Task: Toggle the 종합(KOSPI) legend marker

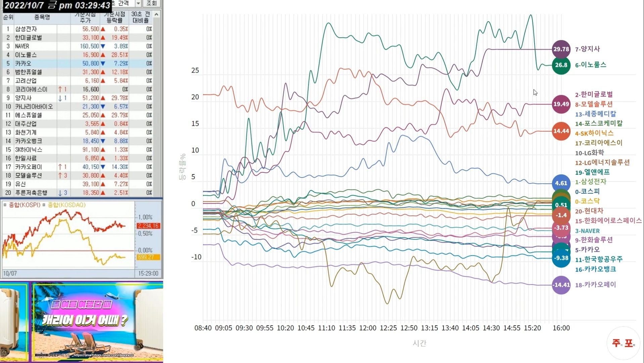Action: tap(5, 205)
